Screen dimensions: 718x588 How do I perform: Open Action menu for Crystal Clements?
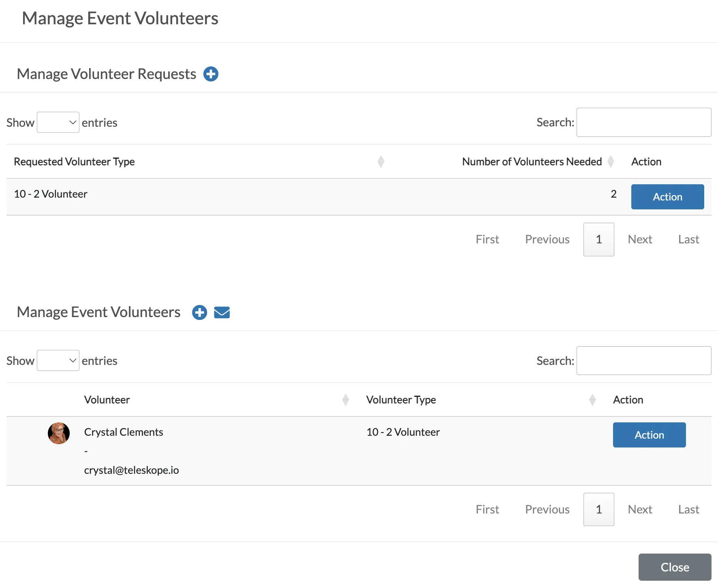(x=649, y=435)
